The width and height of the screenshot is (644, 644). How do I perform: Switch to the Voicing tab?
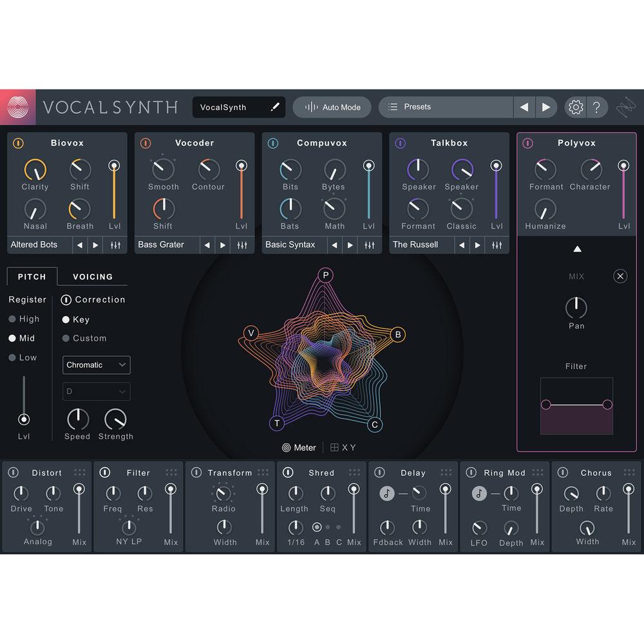tap(92, 277)
